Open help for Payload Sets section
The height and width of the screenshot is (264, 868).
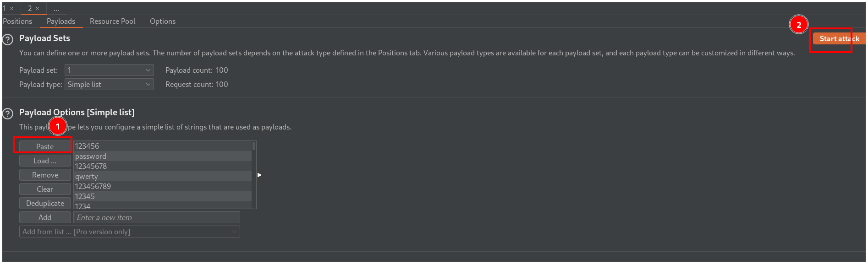[x=8, y=39]
